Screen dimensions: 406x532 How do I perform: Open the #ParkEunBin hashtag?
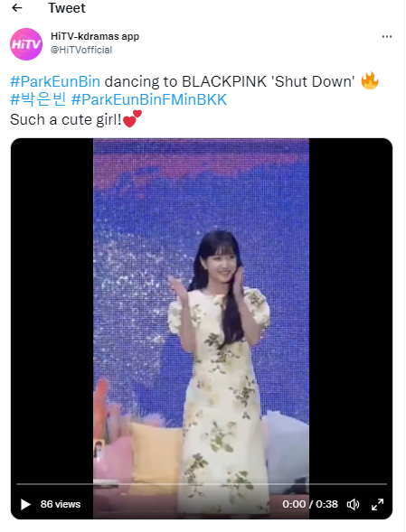pyautogui.click(x=55, y=81)
